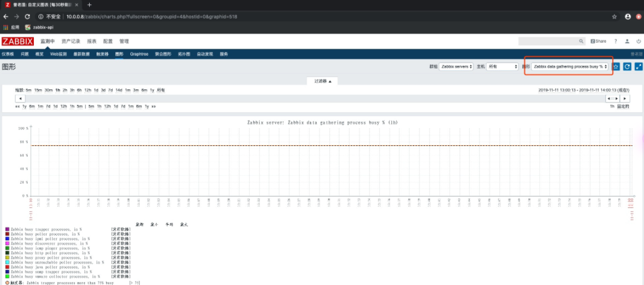Go to the 服务 submenu tab

coord(224,54)
